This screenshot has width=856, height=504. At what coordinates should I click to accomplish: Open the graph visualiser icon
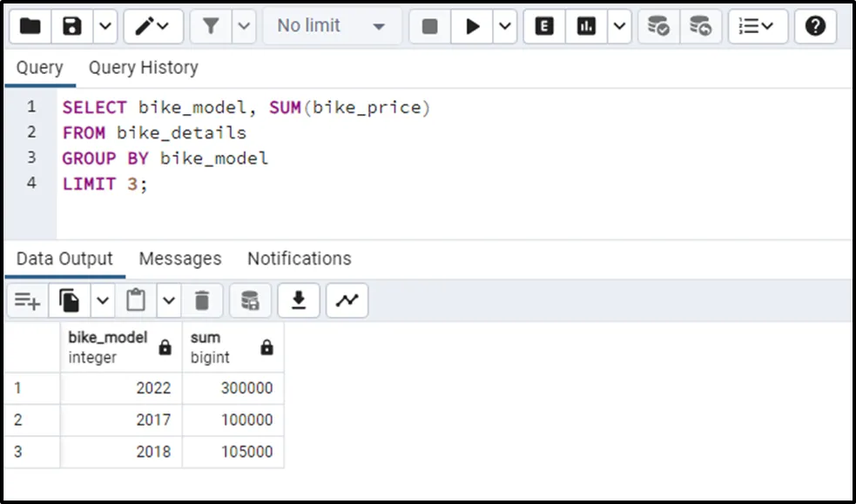pos(347,300)
